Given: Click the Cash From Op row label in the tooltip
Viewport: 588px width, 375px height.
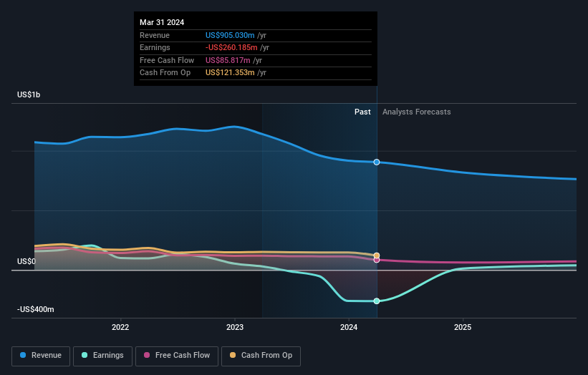Looking at the screenshot, I should tap(165, 73).
